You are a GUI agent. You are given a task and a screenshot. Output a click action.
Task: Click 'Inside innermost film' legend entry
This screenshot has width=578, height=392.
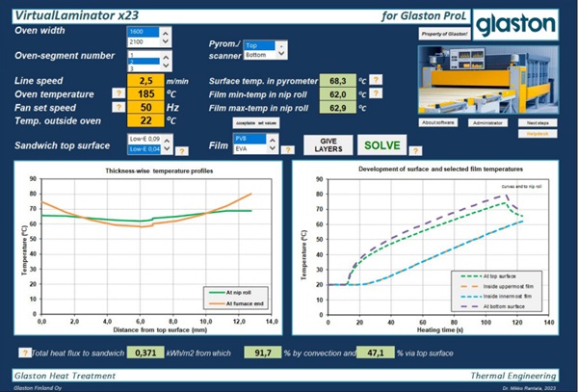click(x=496, y=297)
